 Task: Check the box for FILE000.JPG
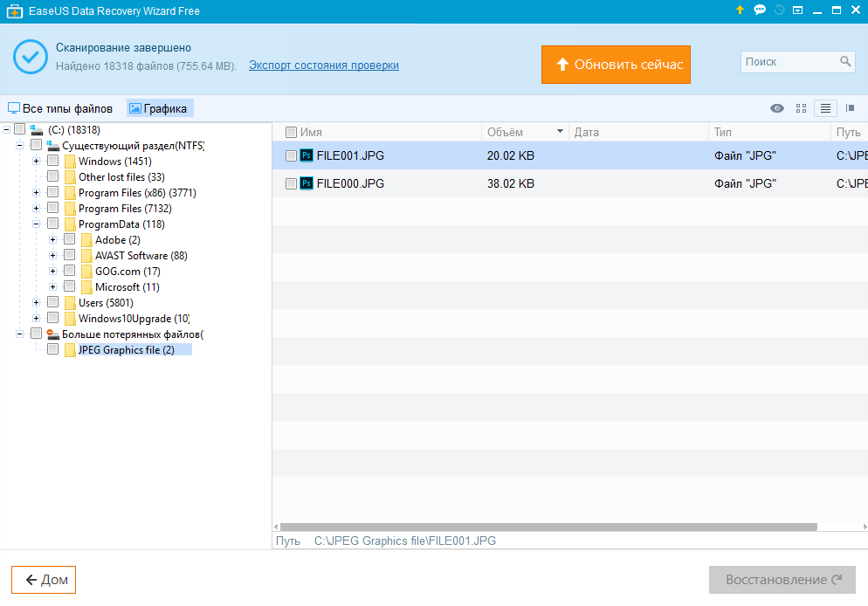coord(291,183)
